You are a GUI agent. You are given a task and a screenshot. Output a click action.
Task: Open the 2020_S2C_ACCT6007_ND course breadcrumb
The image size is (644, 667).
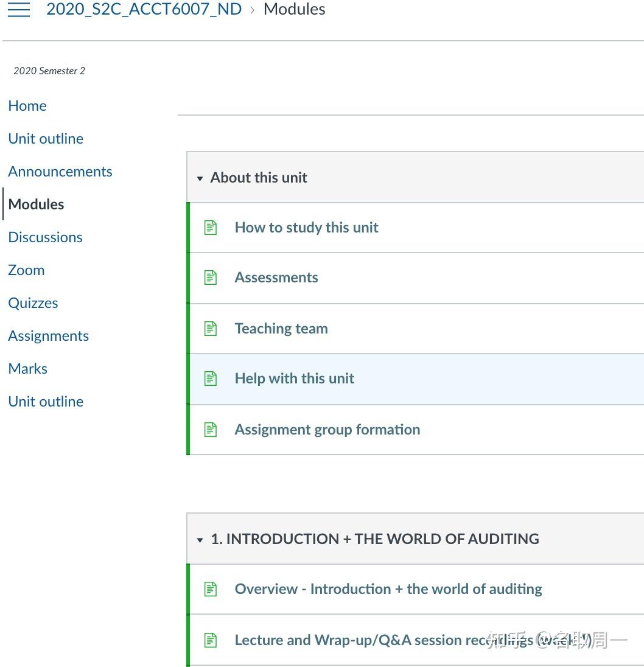pos(144,9)
